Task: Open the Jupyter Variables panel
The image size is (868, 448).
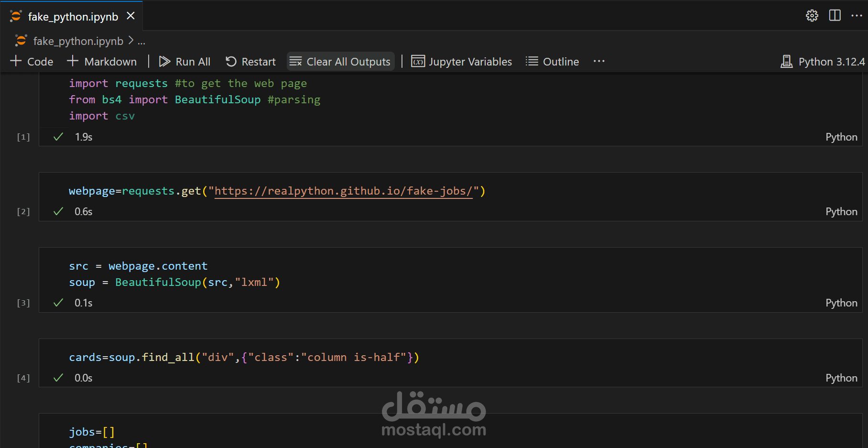Action: pos(461,62)
